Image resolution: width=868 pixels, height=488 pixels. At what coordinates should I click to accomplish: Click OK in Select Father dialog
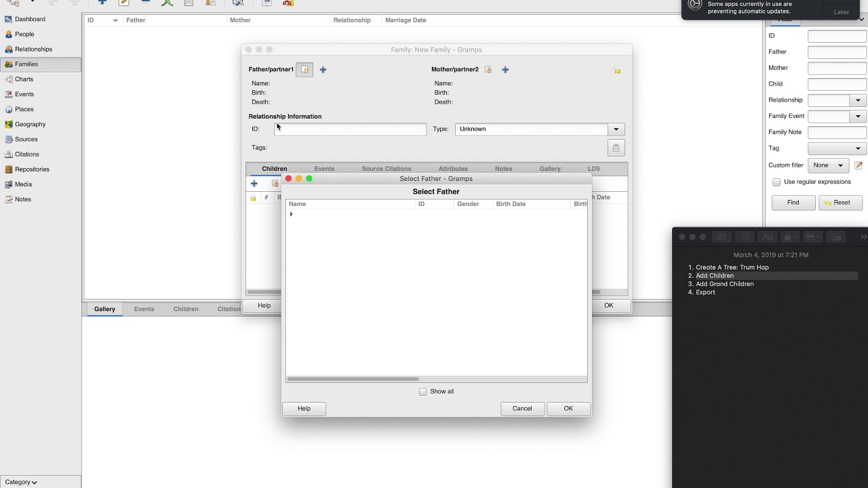[x=568, y=409]
